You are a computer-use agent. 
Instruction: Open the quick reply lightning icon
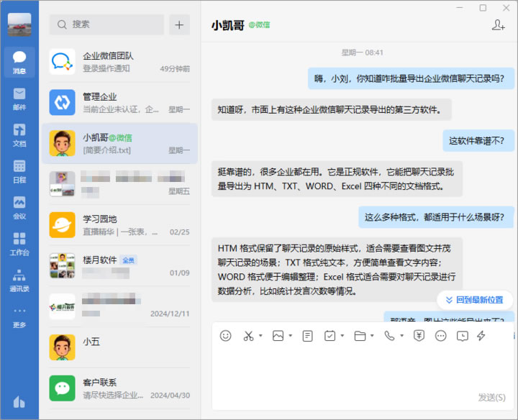481,336
